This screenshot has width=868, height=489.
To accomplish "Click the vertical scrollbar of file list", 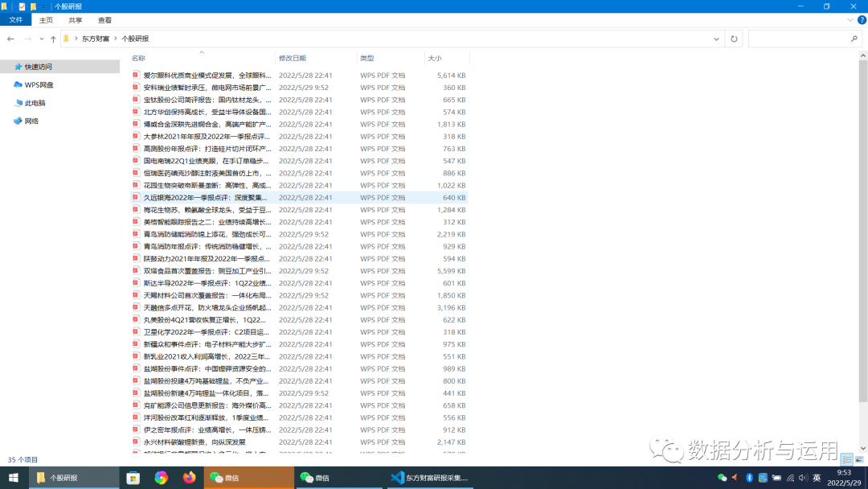I will (x=863, y=231).
